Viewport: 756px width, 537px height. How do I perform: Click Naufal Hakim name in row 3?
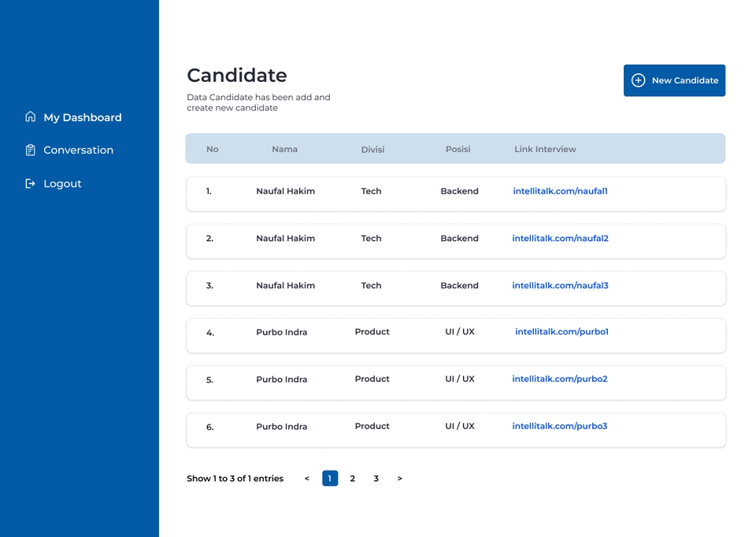coord(285,285)
